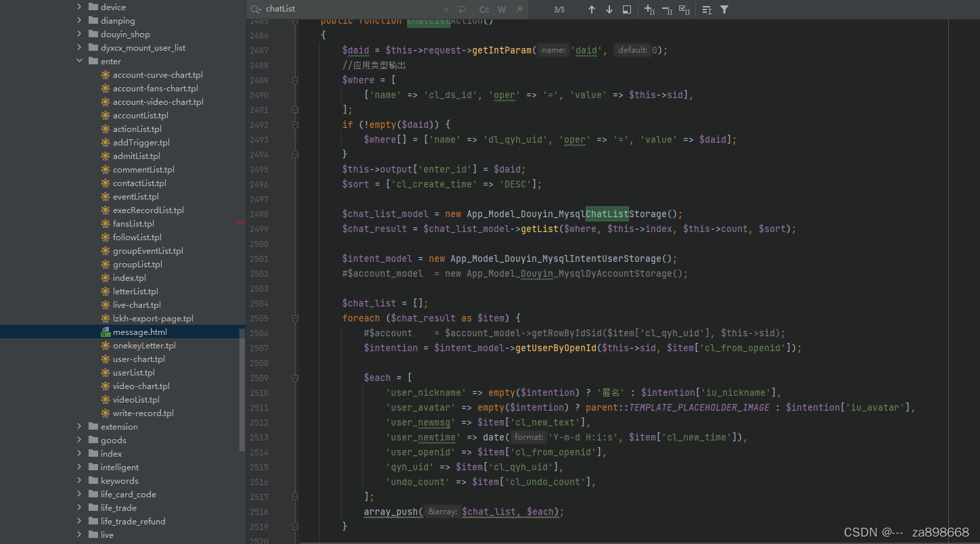Select lzkh-export-page.tpl file

click(153, 318)
